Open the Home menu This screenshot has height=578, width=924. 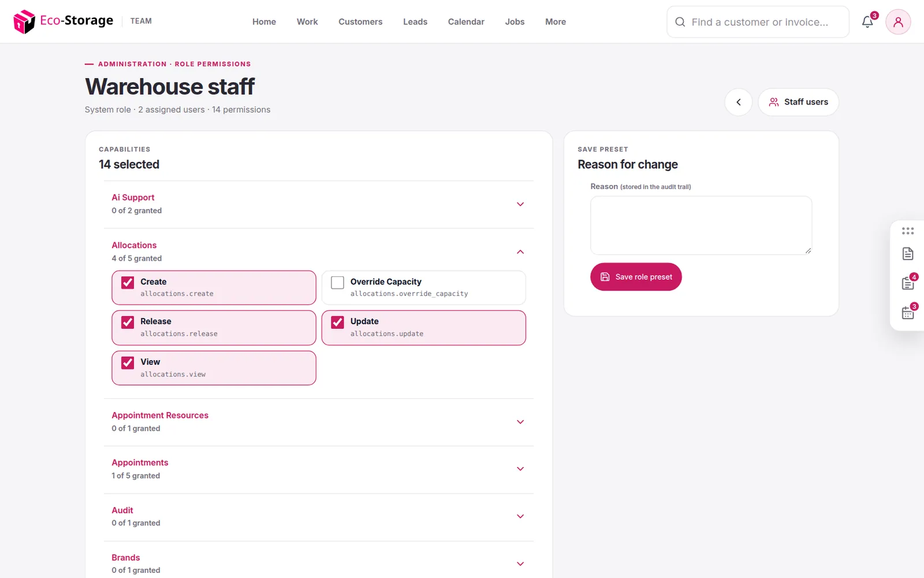264,22
